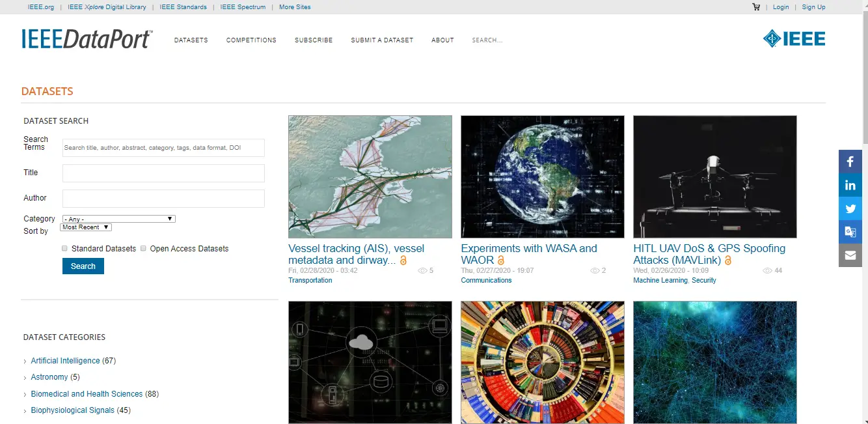Open Transportation category tag
The height and width of the screenshot is (424, 868).
click(x=310, y=280)
